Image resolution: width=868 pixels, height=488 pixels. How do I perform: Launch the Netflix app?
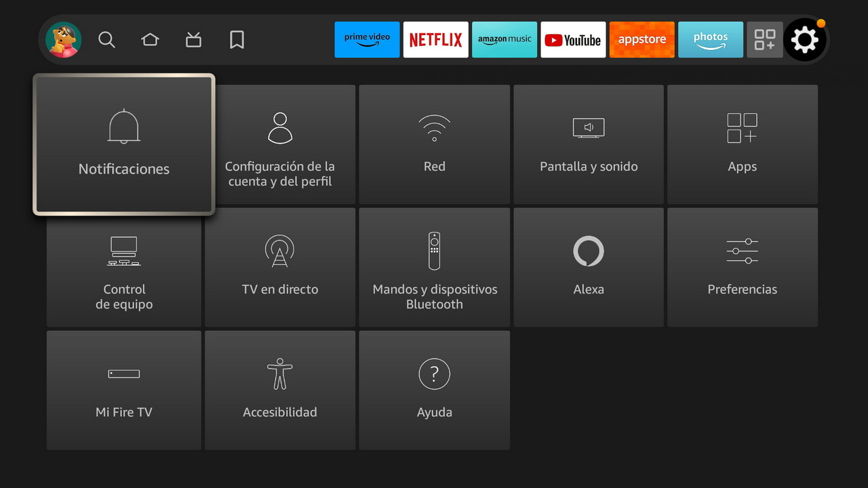[x=435, y=40]
